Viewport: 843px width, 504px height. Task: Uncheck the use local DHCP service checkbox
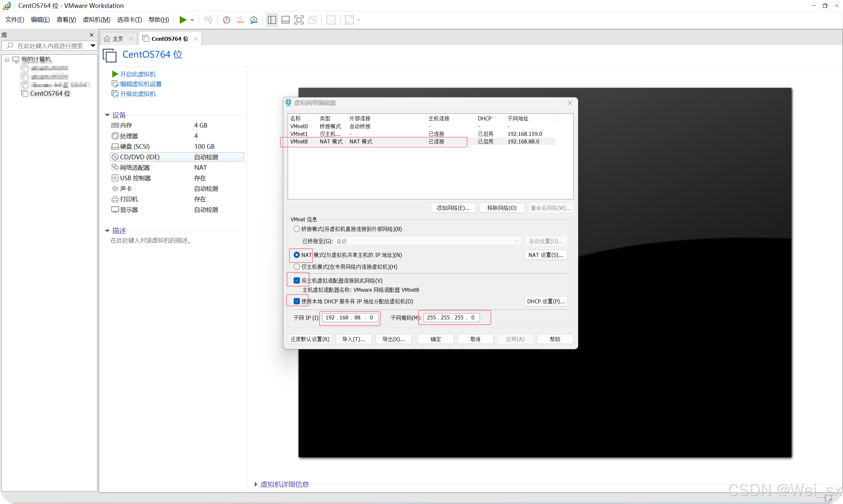pyautogui.click(x=297, y=301)
